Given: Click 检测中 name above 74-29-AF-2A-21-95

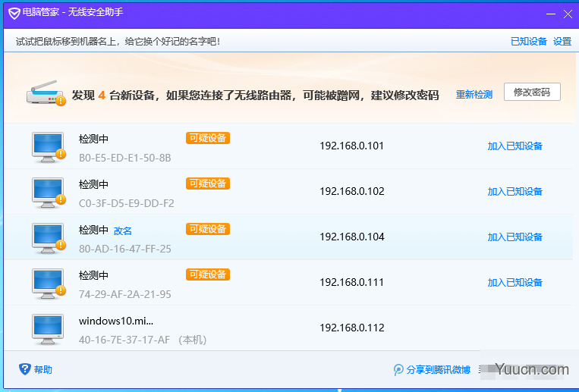Looking at the screenshot, I should coord(93,275).
